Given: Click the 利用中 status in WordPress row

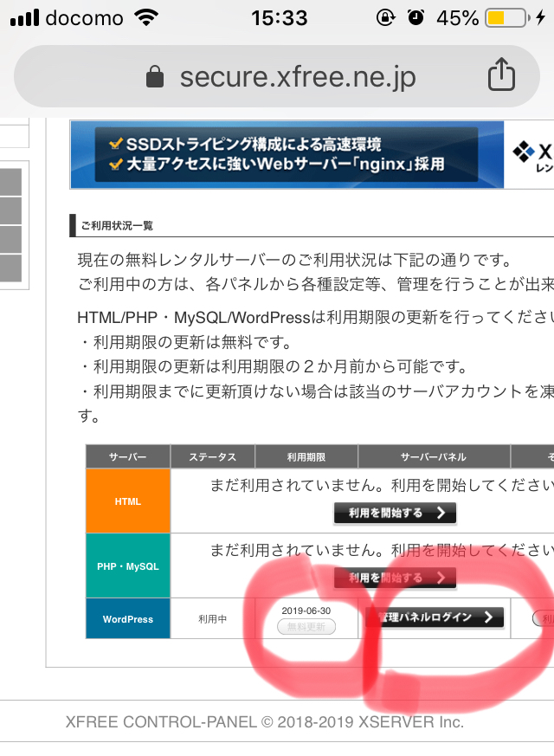Looking at the screenshot, I should pos(212,618).
